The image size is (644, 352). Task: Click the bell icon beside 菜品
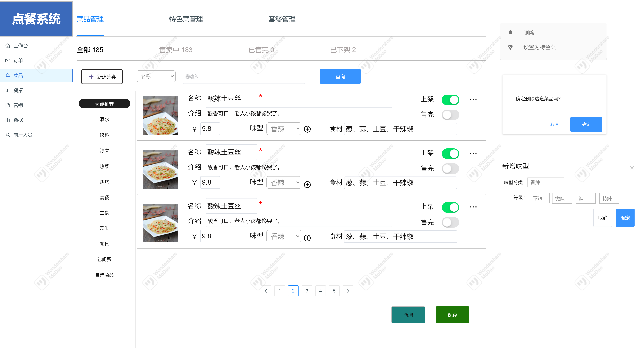coord(8,75)
